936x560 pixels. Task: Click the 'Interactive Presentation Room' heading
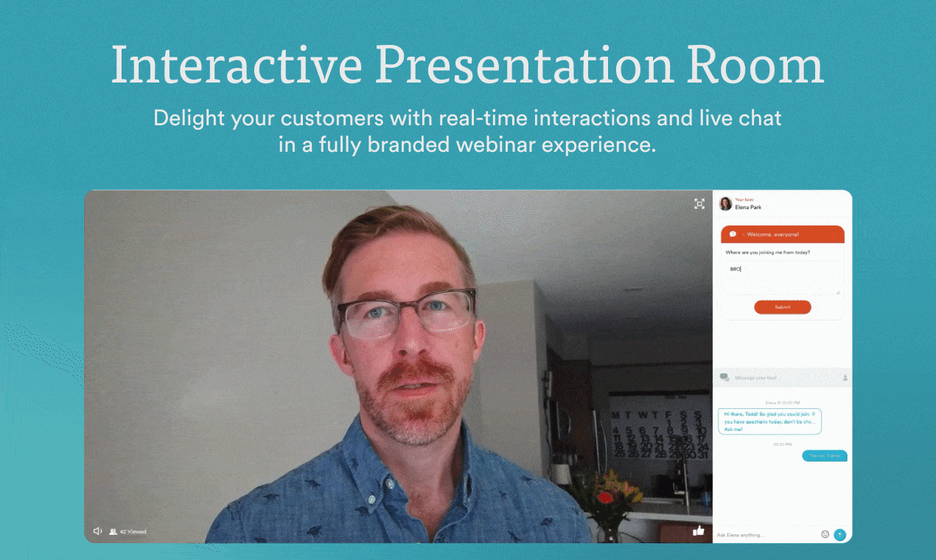[x=467, y=66]
